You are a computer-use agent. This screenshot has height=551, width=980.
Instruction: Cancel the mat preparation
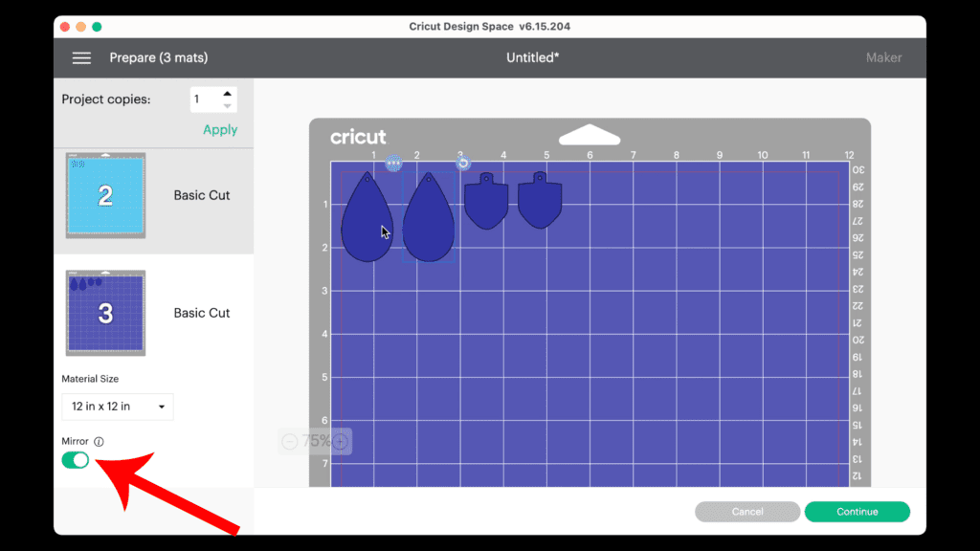click(747, 512)
